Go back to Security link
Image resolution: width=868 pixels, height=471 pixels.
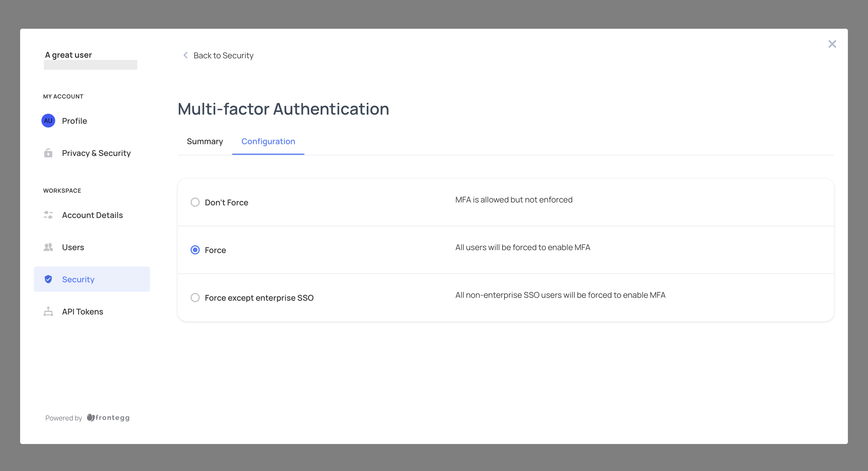(x=223, y=55)
